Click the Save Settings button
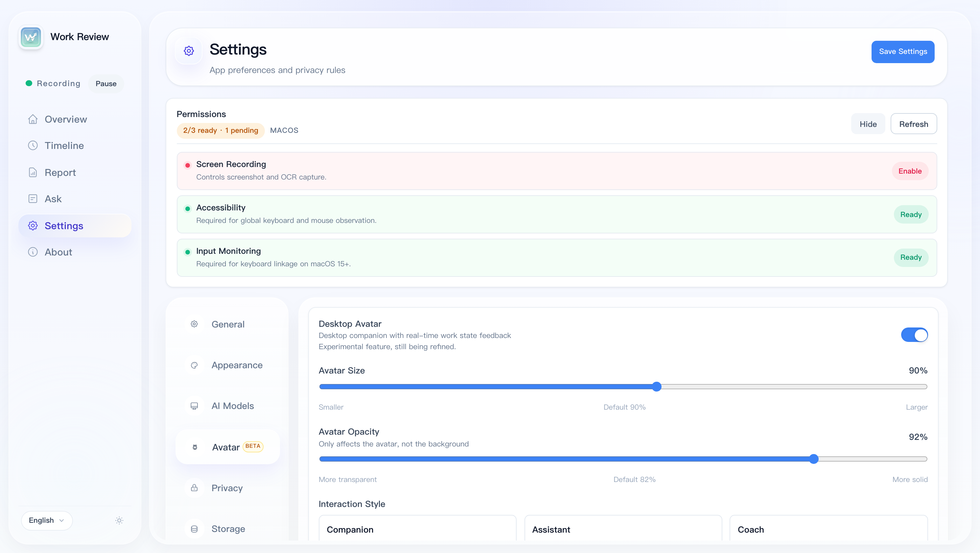980x553 pixels. coord(902,51)
